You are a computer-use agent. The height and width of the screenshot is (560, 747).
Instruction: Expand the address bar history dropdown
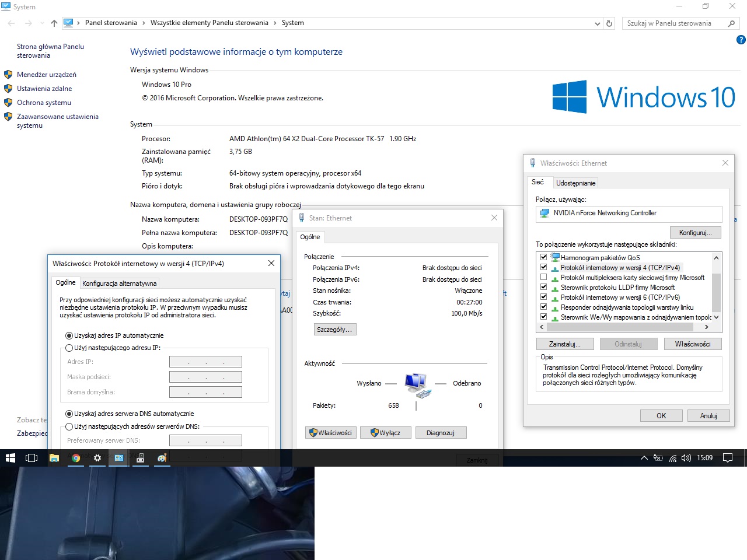coord(598,24)
